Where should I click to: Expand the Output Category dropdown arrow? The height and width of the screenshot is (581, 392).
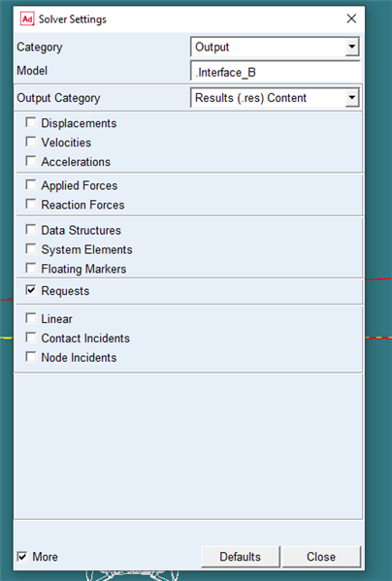coord(352,98)
